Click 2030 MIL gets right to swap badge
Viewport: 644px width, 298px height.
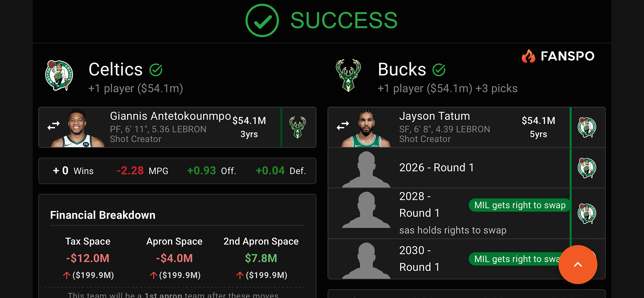(515, 259)
